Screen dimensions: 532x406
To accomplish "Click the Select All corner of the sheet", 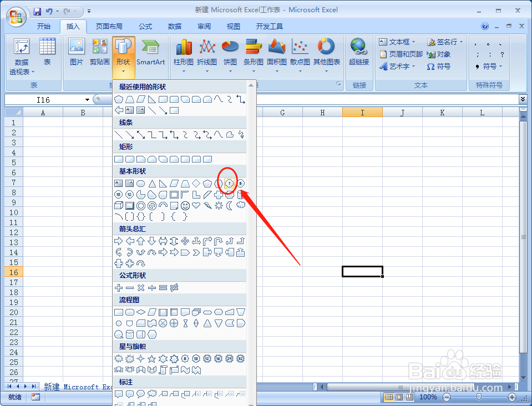I will (x=13, y=112).
